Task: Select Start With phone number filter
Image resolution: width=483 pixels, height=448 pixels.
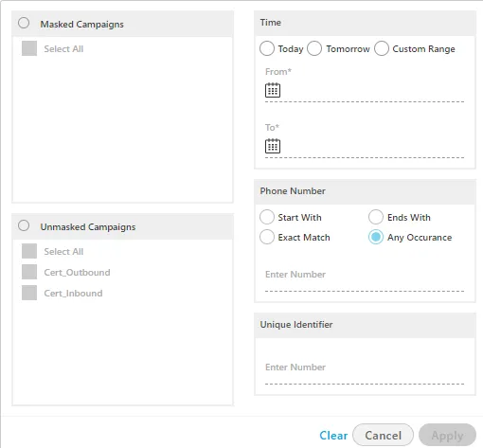Action: coord(267,217)
